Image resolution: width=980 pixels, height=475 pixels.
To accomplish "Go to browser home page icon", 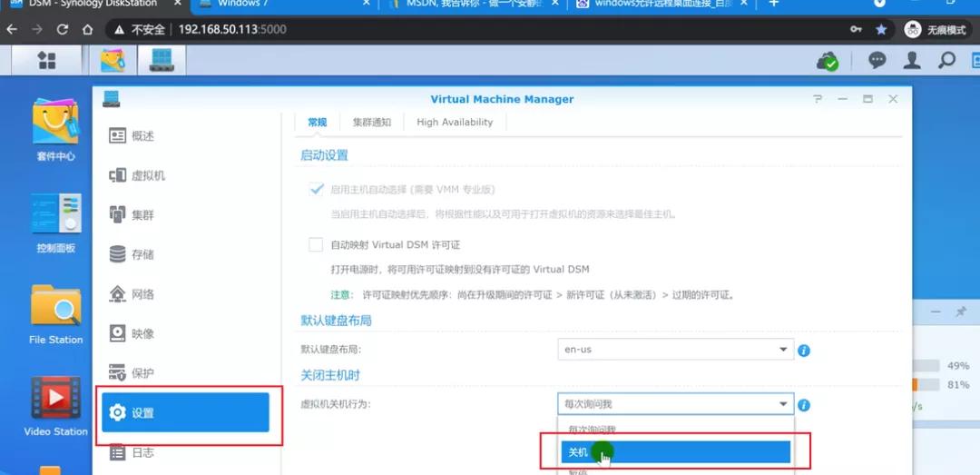I will tap(87, 29).
